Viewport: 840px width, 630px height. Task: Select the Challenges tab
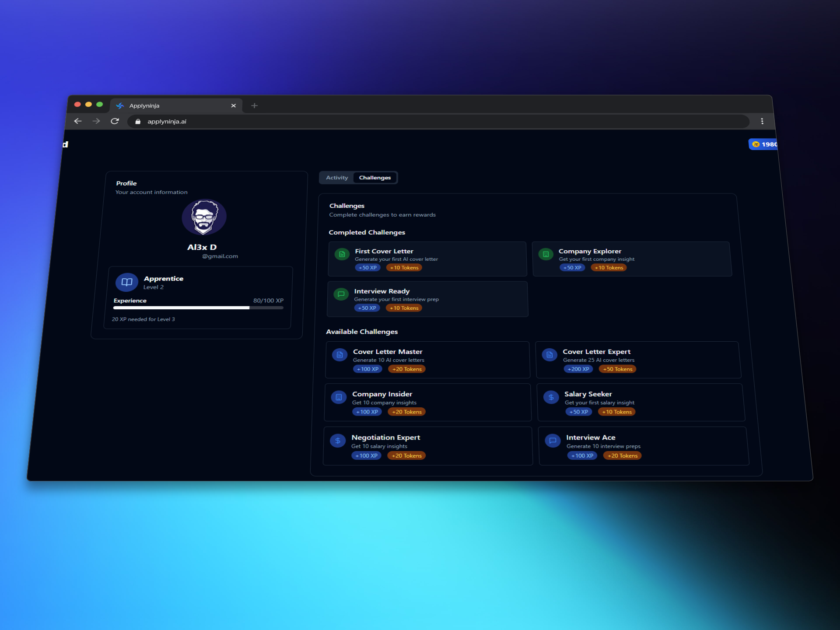(375, 178)
